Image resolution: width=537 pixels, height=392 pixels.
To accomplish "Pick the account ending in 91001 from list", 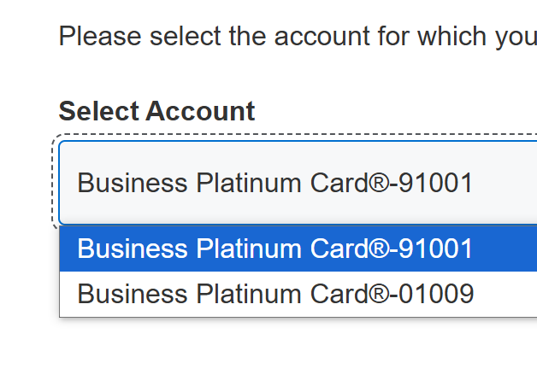I will (275, 249).
